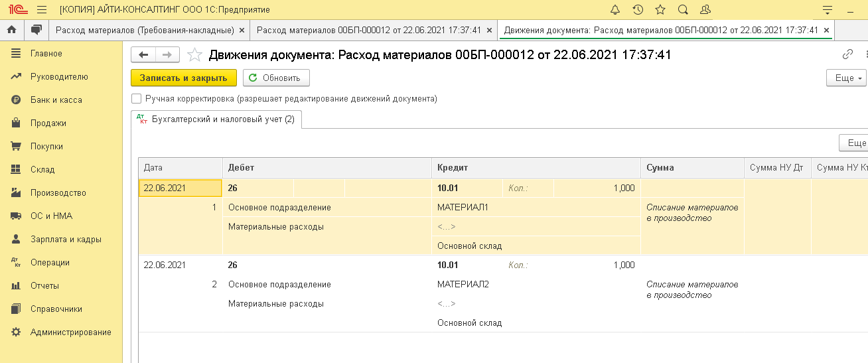This screenshot has height=363, width=868.
Task: Open Зарплата и кадры section
Action: (x=66, y=240)
